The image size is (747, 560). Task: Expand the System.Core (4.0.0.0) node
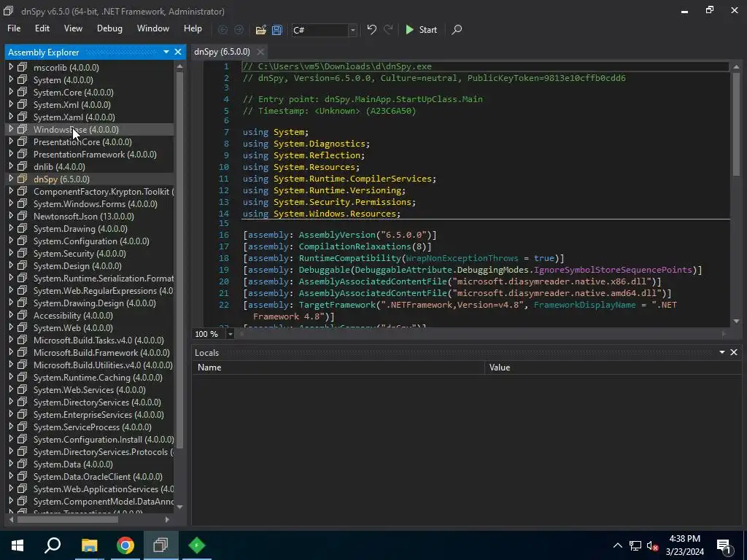click(11, 92)
